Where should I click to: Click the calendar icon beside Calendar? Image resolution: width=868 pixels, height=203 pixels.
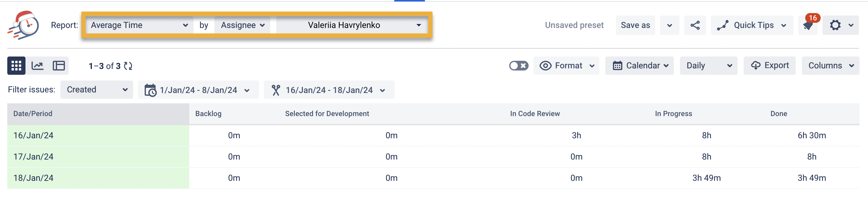[617, 66]
